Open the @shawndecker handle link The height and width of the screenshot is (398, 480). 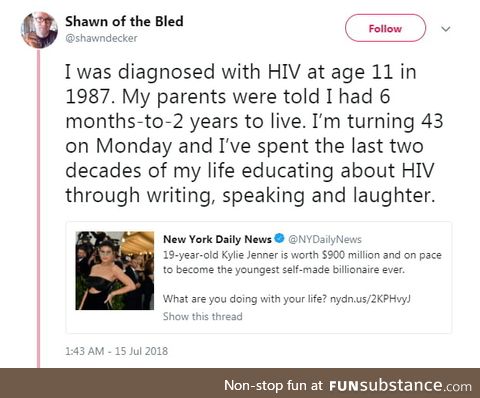click(x=101, y=38)
